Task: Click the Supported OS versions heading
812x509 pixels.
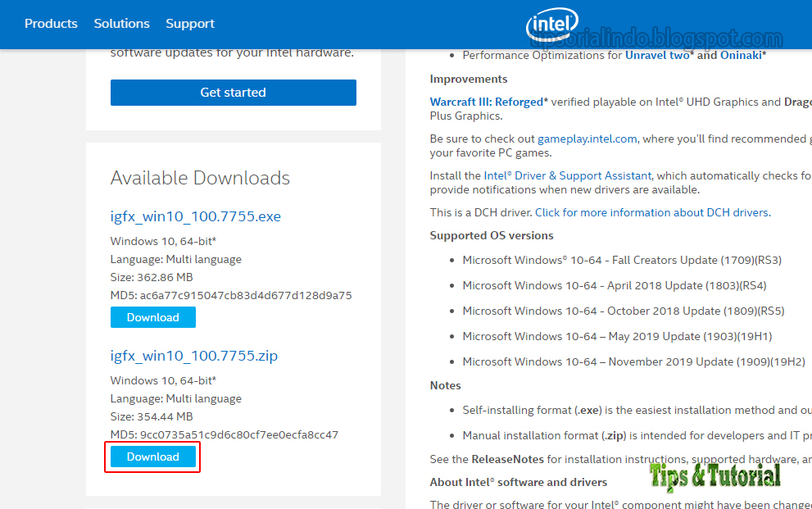Action: [492, 235]
